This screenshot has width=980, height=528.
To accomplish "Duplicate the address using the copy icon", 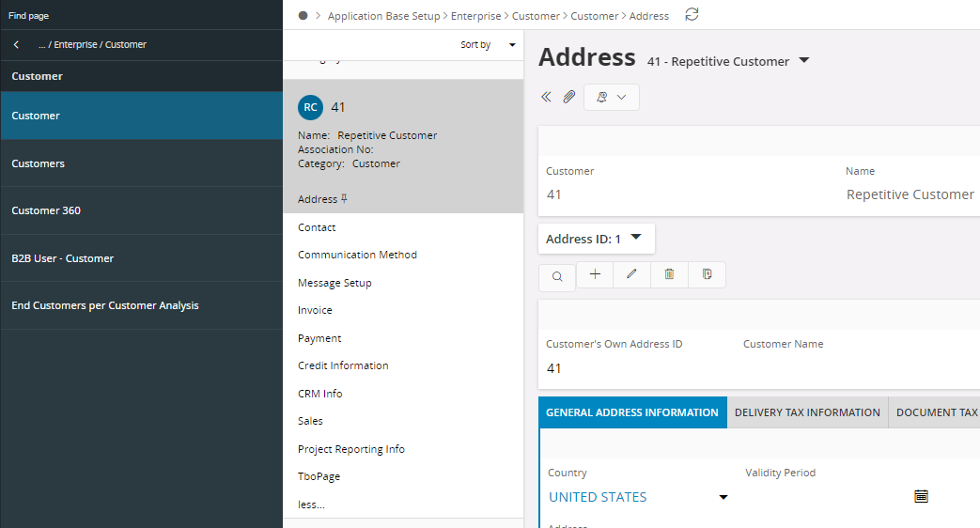I will [707, 274].
